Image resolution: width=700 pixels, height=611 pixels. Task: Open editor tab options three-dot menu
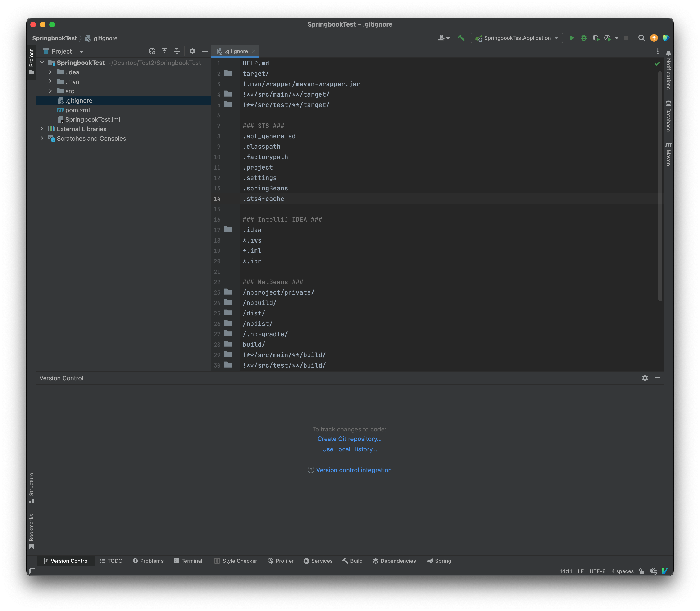pyautogui.click(x=658, y=51)
